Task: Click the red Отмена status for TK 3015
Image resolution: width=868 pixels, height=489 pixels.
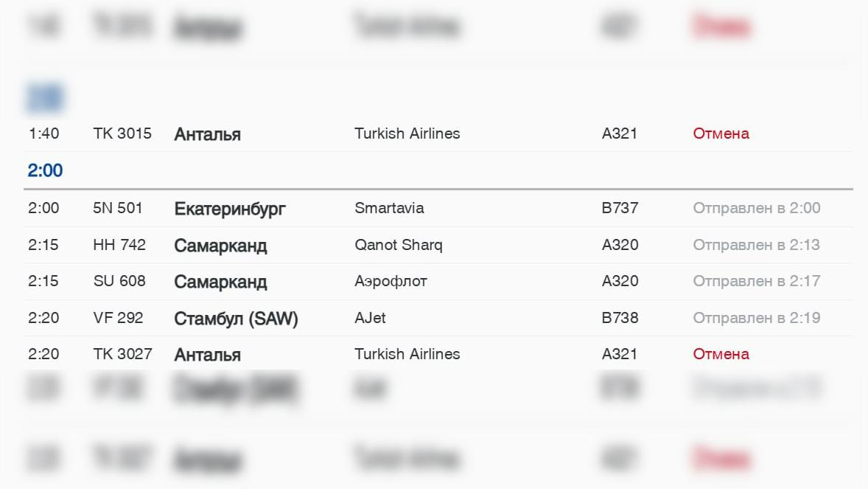Action: 721,133
